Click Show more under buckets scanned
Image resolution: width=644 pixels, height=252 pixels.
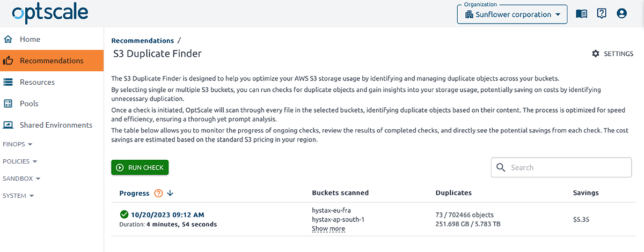[328, 229]
